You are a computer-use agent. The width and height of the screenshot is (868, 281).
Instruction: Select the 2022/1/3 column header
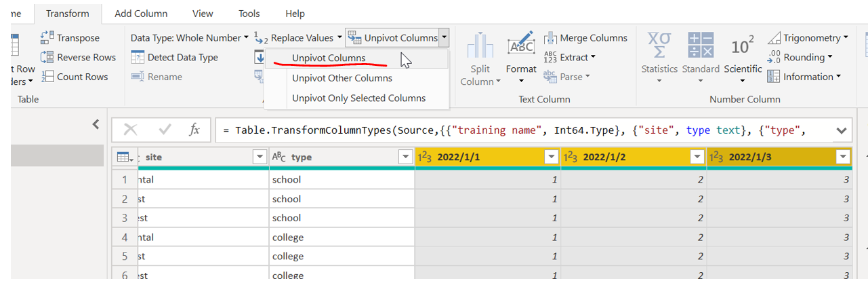point(779,157)
